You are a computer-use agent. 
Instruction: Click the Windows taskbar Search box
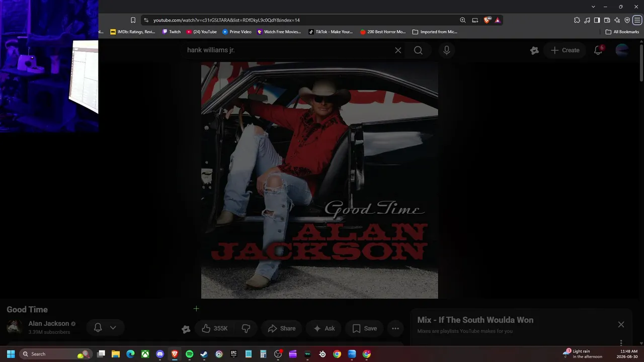pyautogui.click(x=55, y=354)
